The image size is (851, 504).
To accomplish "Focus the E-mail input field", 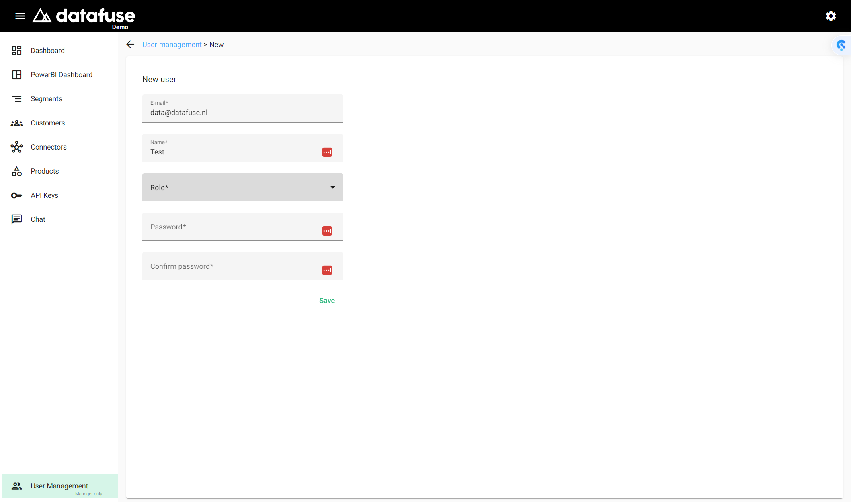I will pos(243,109).
